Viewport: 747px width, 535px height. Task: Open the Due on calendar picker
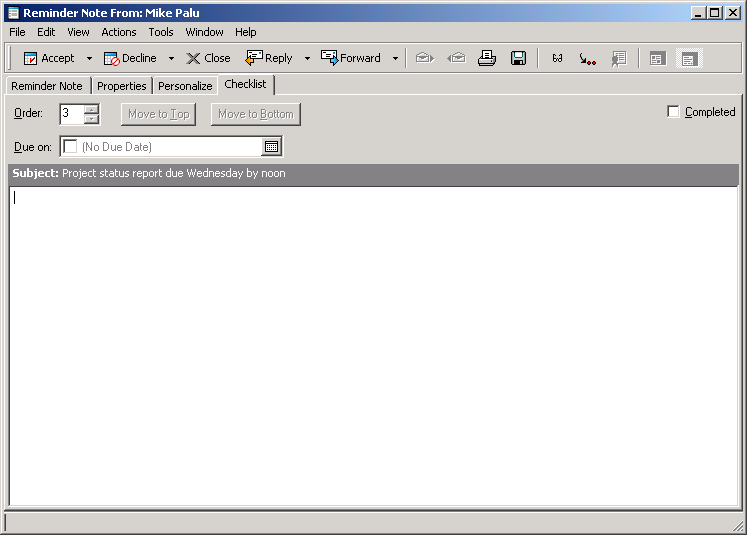272,147
